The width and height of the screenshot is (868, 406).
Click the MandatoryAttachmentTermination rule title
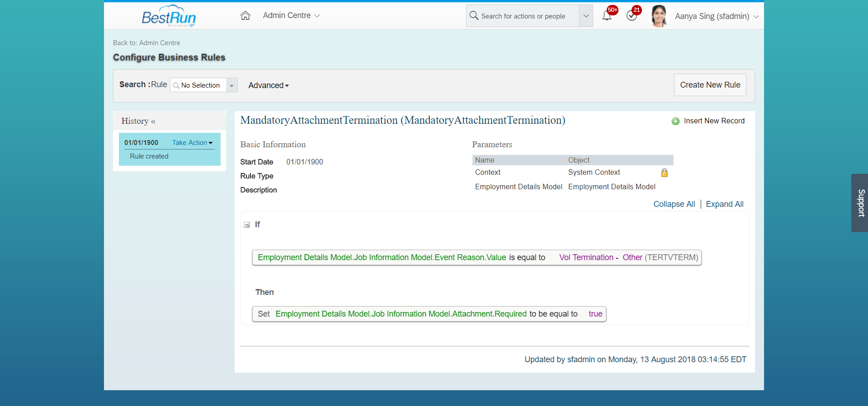point(403,120)
